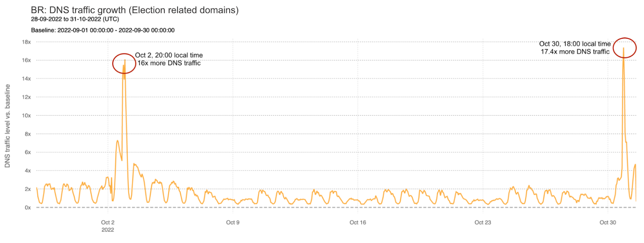Click the Oct 16 x-axis tick label
644x243 pixels.
click(x=358, y=222)
